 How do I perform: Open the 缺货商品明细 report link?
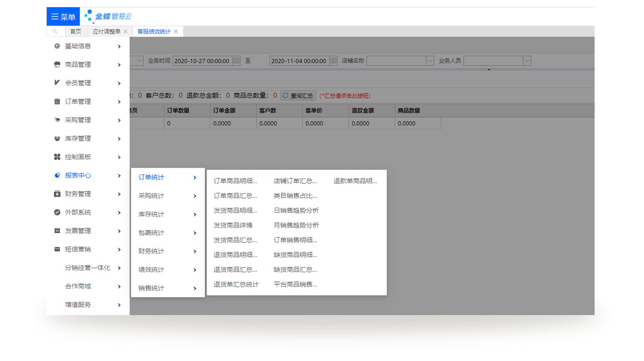tap(295, 255)
